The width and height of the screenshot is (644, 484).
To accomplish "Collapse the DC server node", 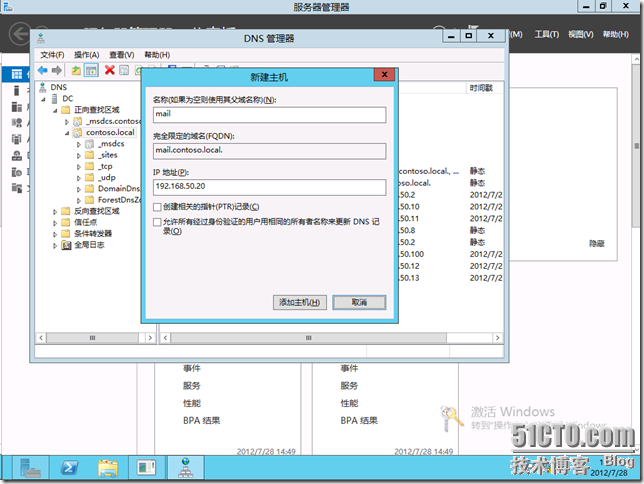I will pyautogui.click(x=44, y=99).
